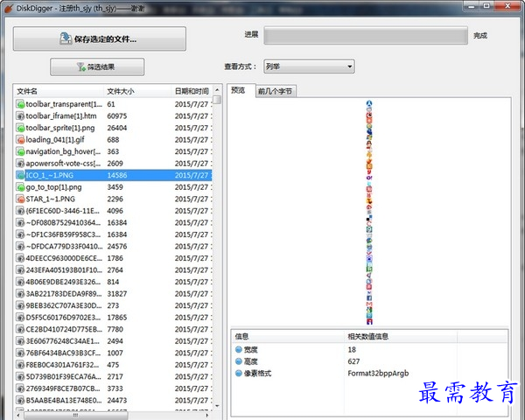Click the 相关数值信息 column header
This screenshot has width=525, height=420.
[401, 337]
